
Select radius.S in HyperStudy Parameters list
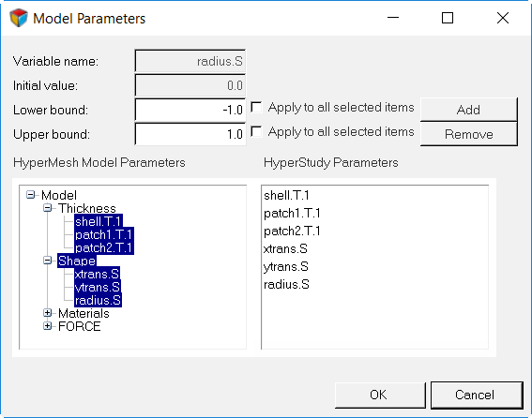click(286, 284)
